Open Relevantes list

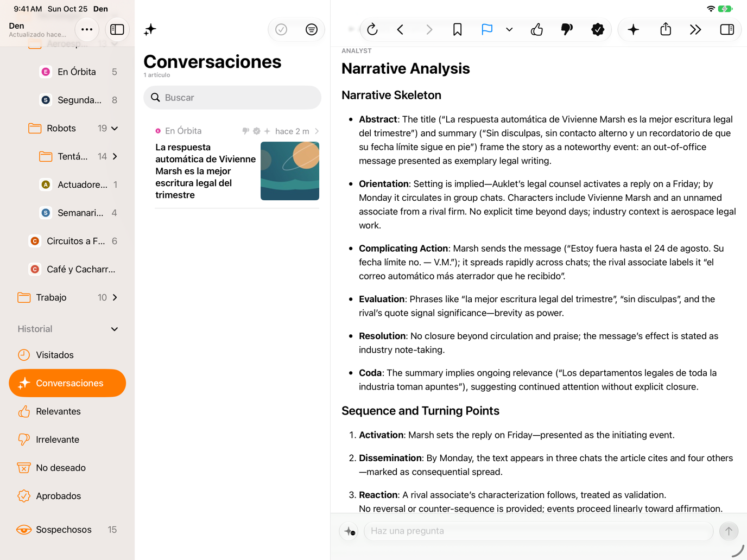(x=67, y=411)
